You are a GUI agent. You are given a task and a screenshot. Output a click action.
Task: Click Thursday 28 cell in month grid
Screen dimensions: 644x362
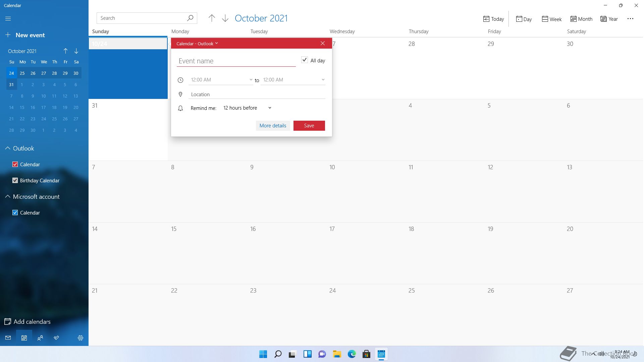(x=445, y=68)
